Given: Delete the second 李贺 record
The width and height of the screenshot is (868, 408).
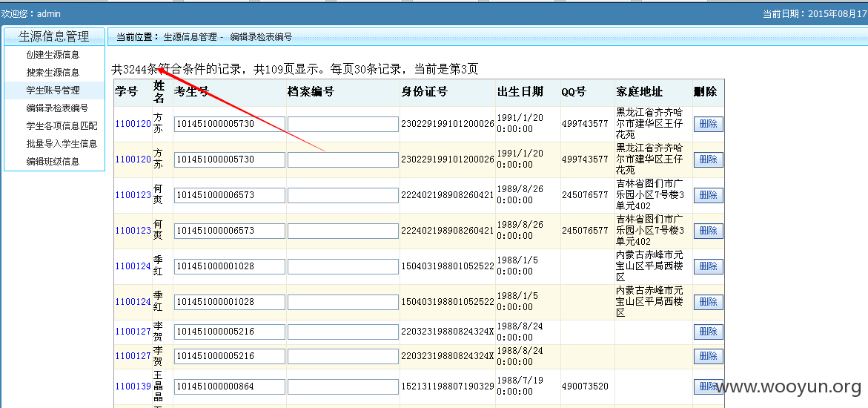Looking at the screenshot, I should [x=708, y=357].
